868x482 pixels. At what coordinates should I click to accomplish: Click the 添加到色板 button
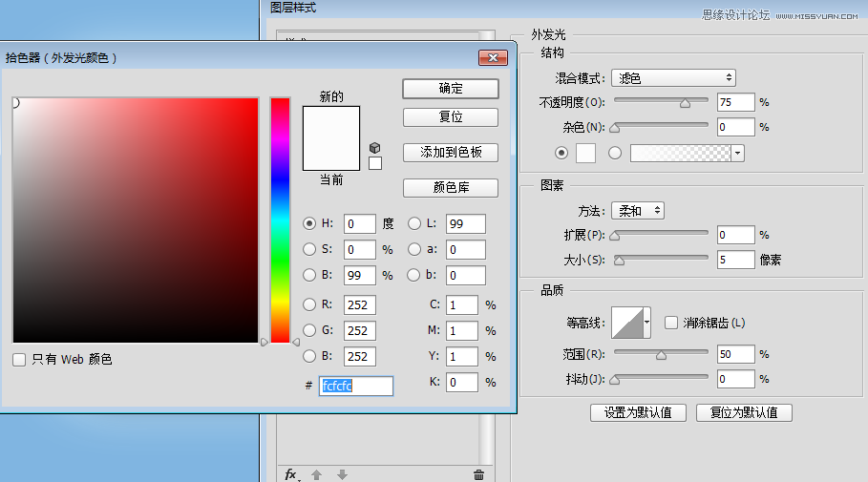[x=450, y=153]
